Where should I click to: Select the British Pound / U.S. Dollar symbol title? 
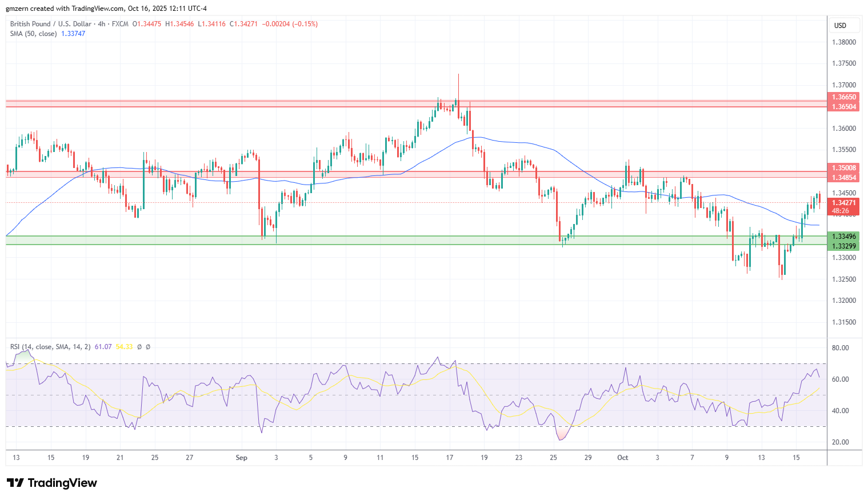51,24
